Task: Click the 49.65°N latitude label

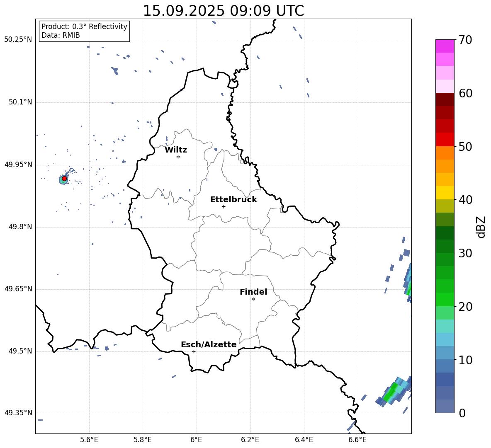Action: coord(18,289)
